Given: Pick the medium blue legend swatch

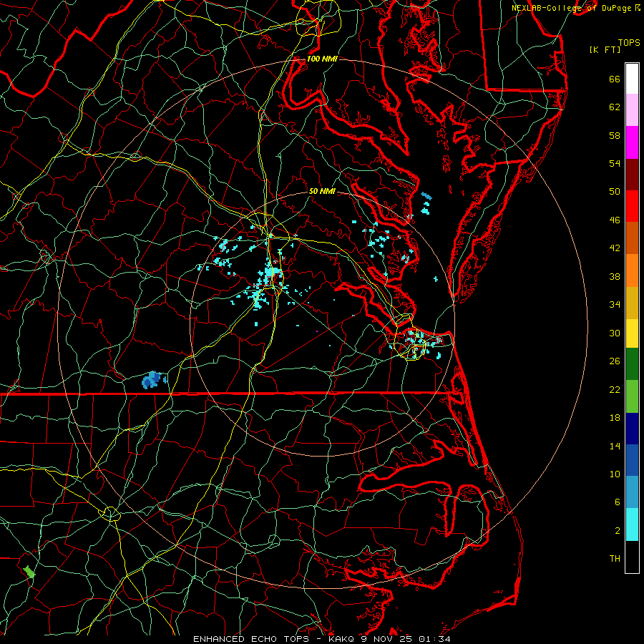Looking at the screenshot, I should (632, 460).
